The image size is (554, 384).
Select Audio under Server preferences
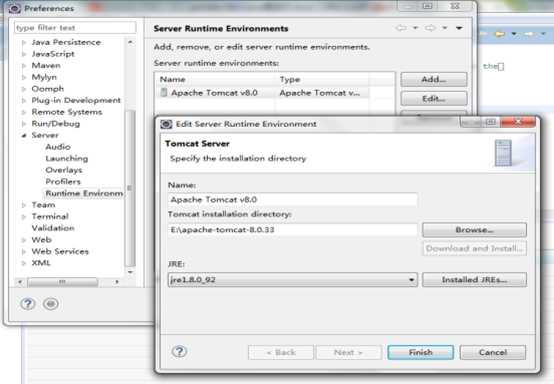58,147
